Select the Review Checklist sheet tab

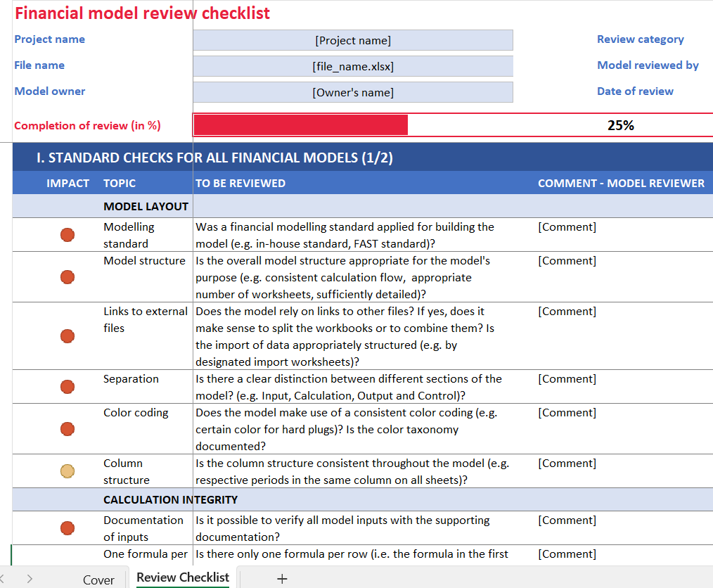point(183,577)
